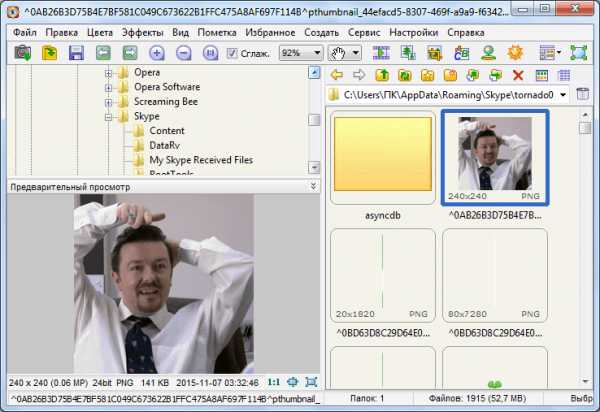Image resolution: width=600 pixels, height=412 pixels.
Task: Select the DataRv folder in tree
Action: (164, 145)
